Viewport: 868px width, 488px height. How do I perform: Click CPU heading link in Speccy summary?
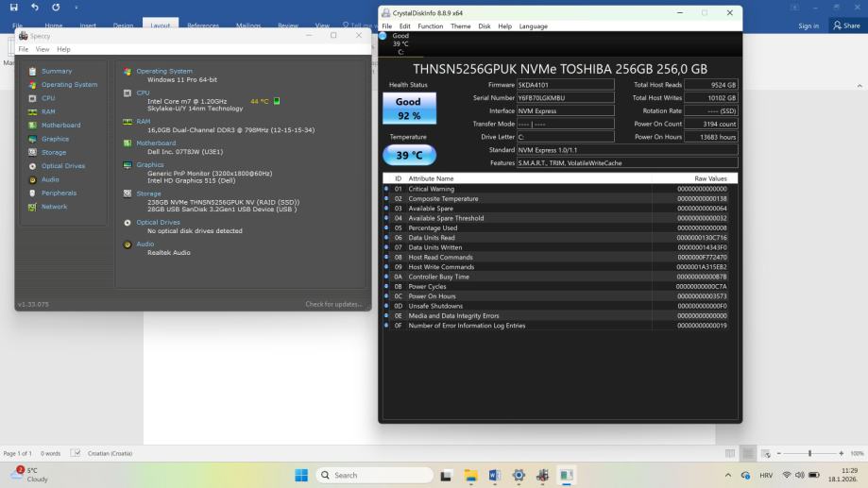click(x=143, y=93)
